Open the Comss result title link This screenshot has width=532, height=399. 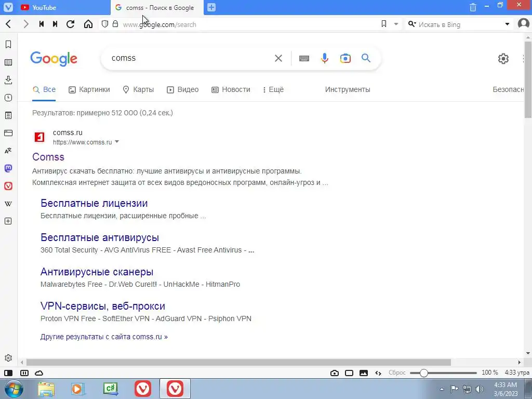click(48, 157)
